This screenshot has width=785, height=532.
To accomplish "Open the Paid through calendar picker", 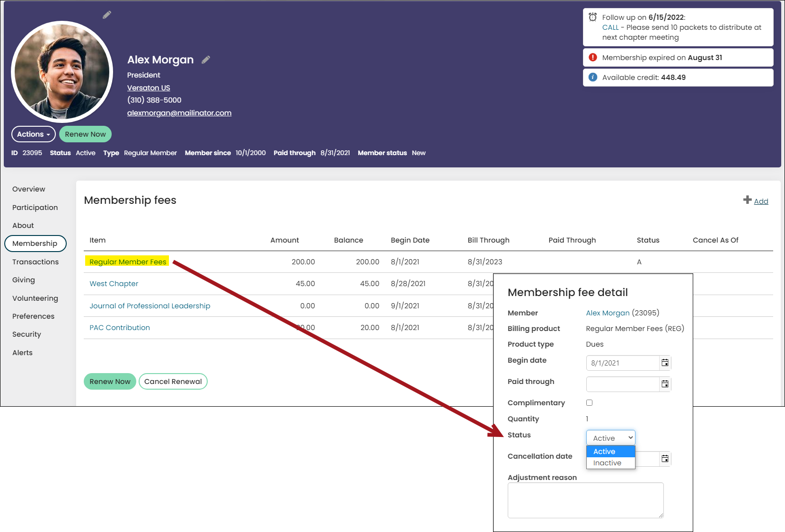I will click(x=665, y=384).
